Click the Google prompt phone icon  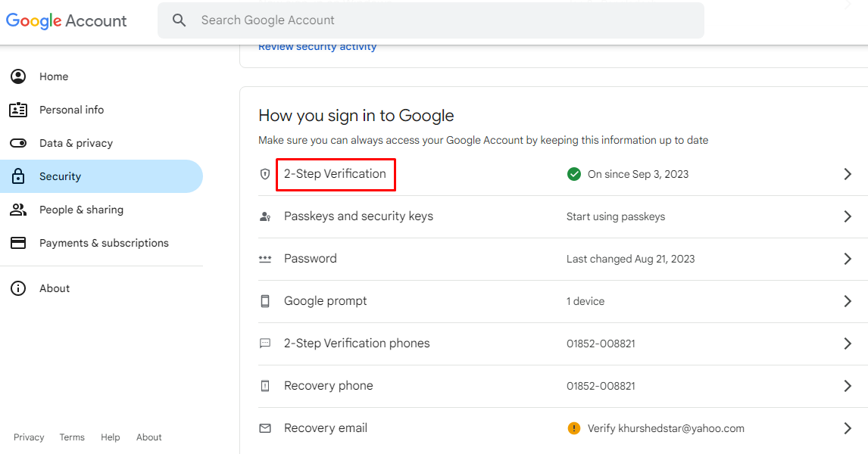[265, 301]
